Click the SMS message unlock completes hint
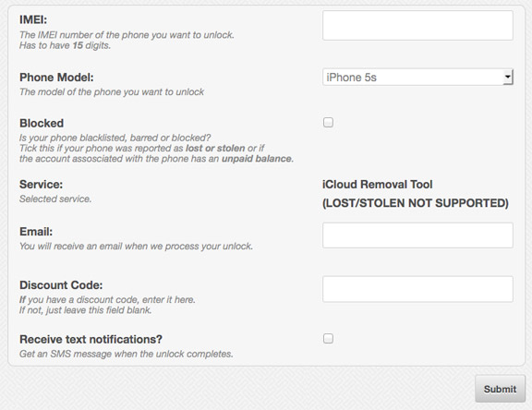The image size is (532, 410). (127, 354)
